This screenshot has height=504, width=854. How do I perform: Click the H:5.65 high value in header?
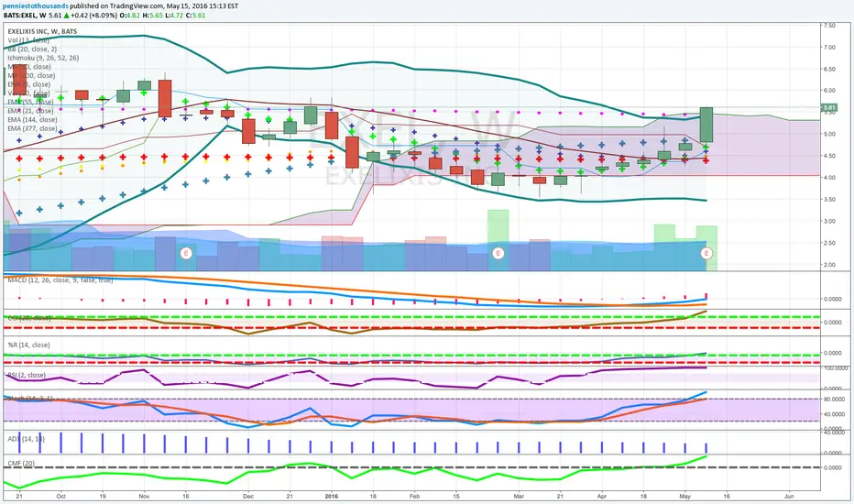coord(152,16)
